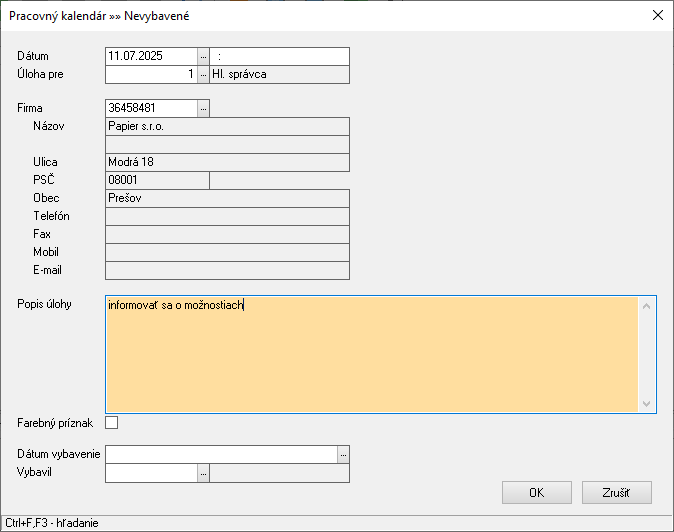Click the empty Vybavil input field
Screen dimensions: 674x532
[x=151, y=472]
